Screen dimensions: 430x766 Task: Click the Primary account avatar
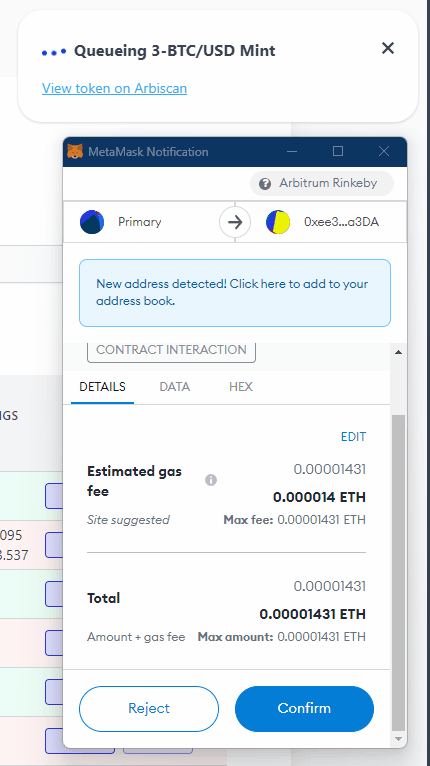pos(92,222)
